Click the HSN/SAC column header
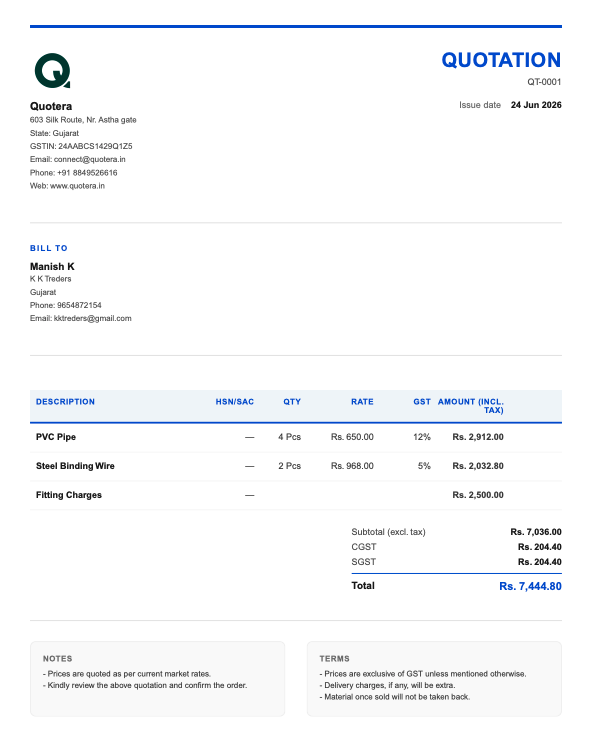 click(x=235, y=402)
